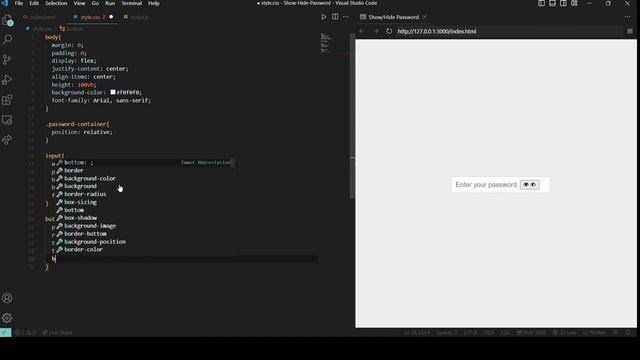Select 'border' autocomplete suggestion

tap(145, 170)
